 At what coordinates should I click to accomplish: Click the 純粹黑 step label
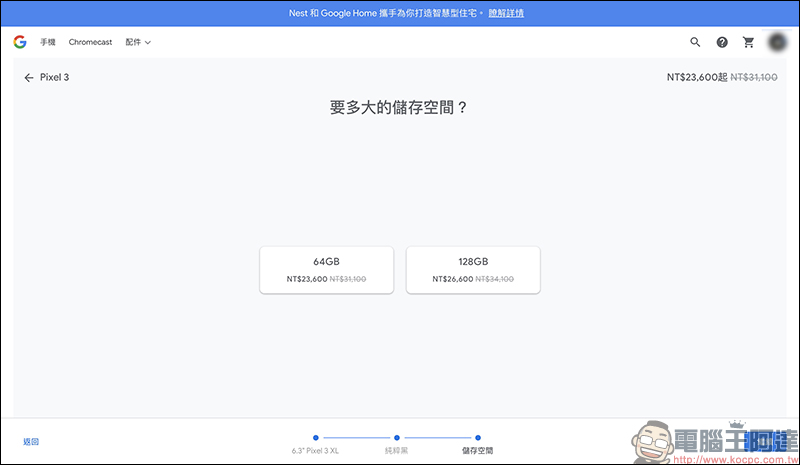[x=396, y=451]
